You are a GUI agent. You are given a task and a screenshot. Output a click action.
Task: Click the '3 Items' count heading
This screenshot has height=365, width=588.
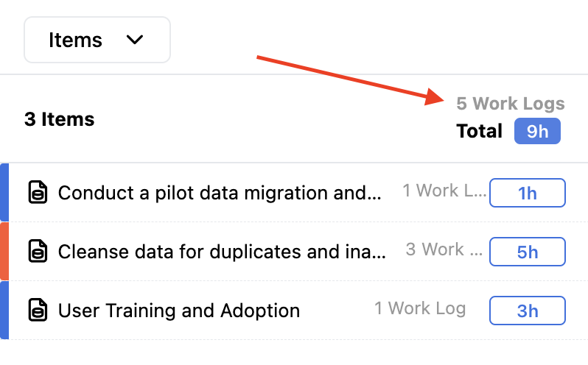click(x=59, y=119)
